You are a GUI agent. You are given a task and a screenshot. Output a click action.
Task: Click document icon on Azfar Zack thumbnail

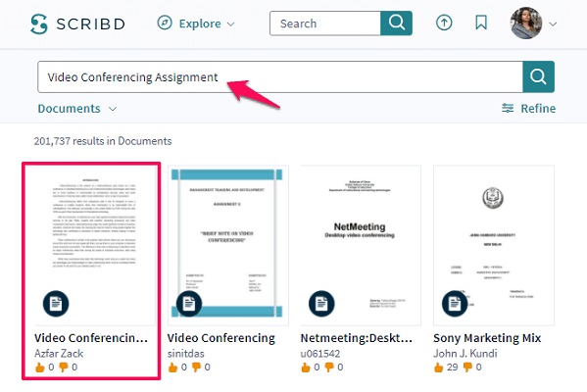click(x=56, y=303)
